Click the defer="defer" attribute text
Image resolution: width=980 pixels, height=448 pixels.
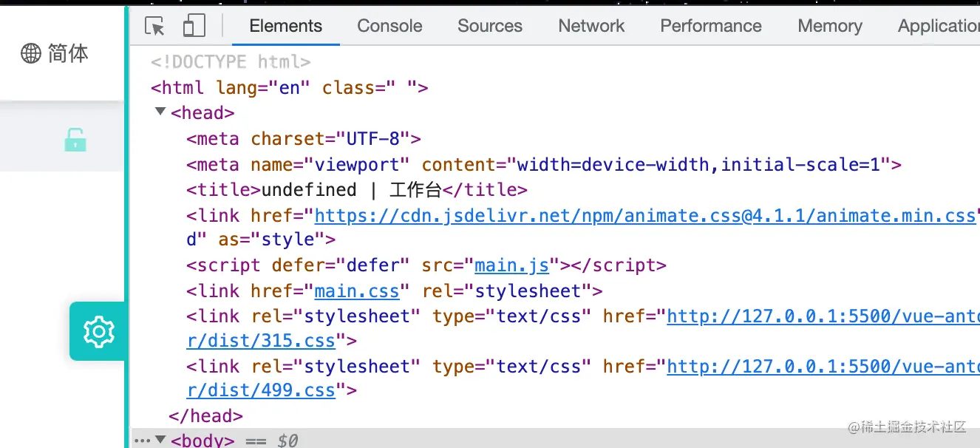(341, 265)
